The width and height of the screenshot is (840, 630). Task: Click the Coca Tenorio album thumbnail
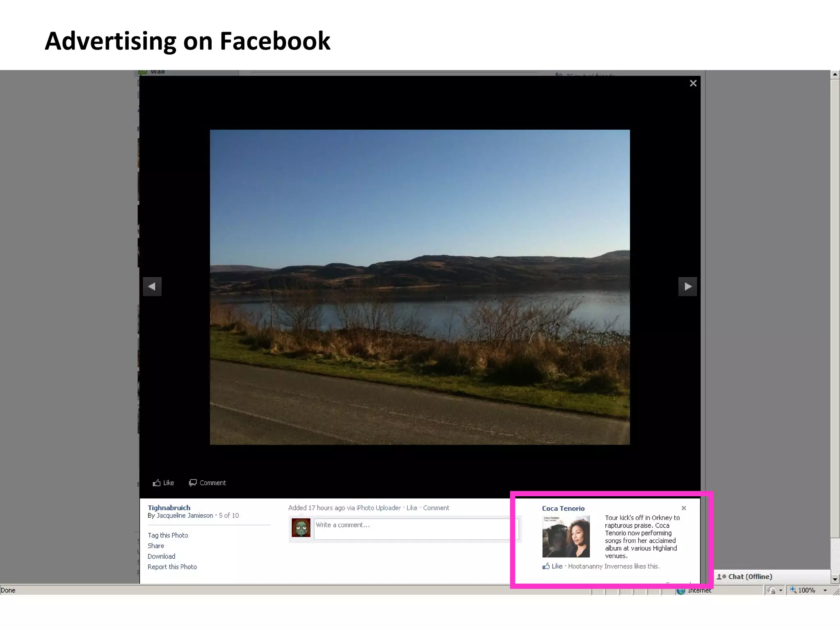[566, 536]
